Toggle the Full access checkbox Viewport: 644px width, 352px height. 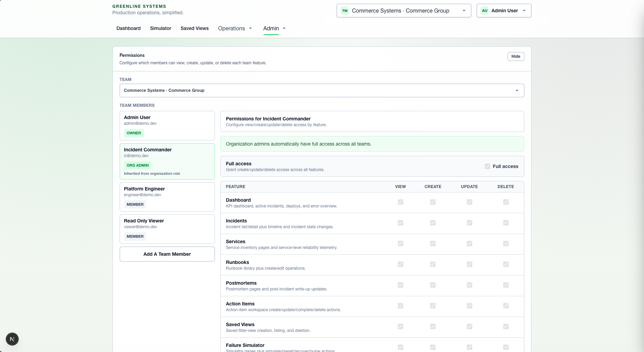(487, 166)
